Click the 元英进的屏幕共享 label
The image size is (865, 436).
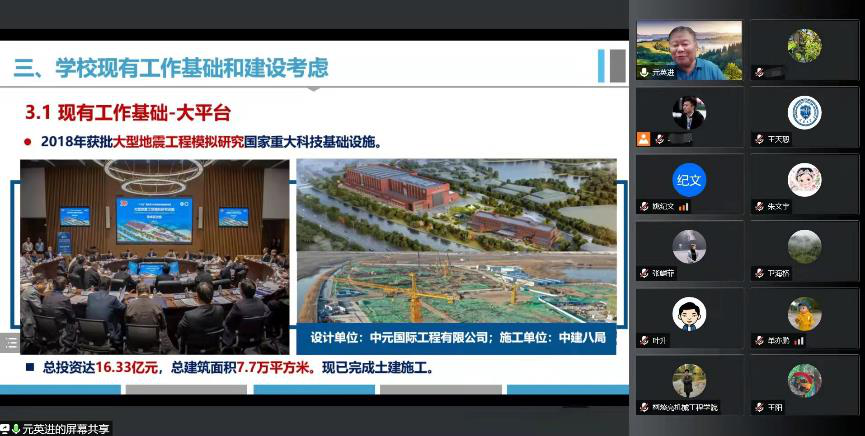click(x=62, y=429)
